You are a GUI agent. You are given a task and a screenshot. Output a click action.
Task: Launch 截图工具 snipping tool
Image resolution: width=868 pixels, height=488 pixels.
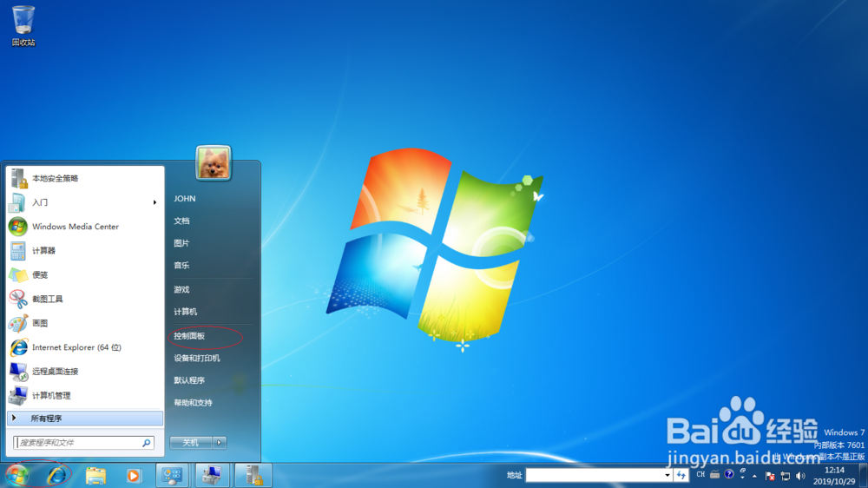pos(85,299)
